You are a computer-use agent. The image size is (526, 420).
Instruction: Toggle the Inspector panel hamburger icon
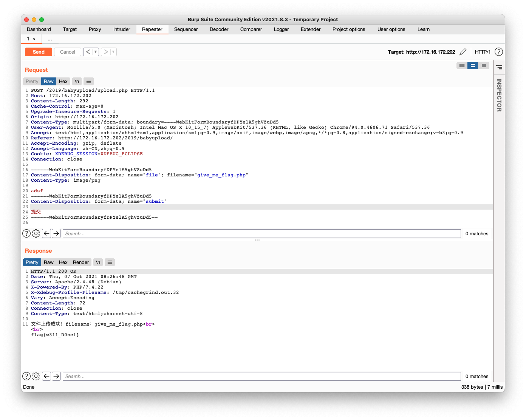pyautogui.click(x=499, y=67)
